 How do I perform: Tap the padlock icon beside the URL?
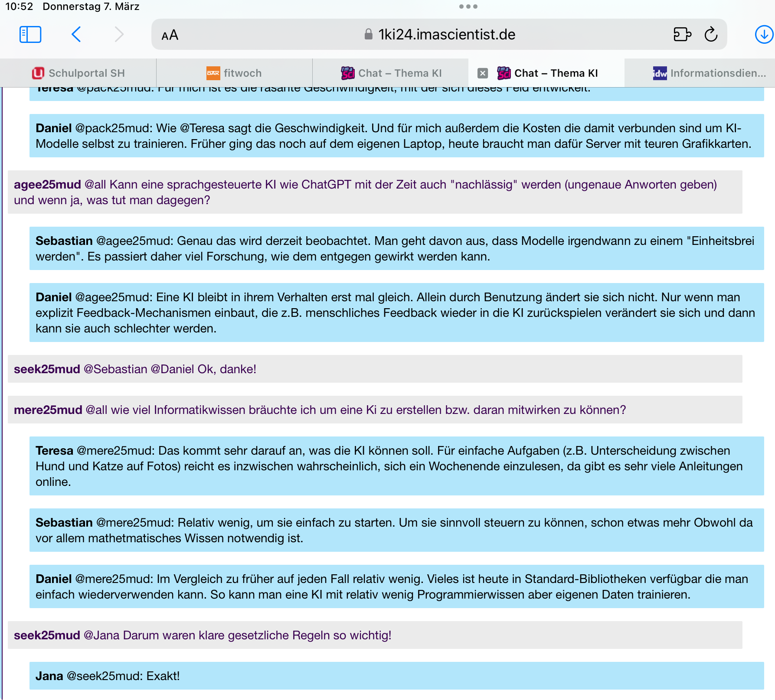(x=368, y=34)
